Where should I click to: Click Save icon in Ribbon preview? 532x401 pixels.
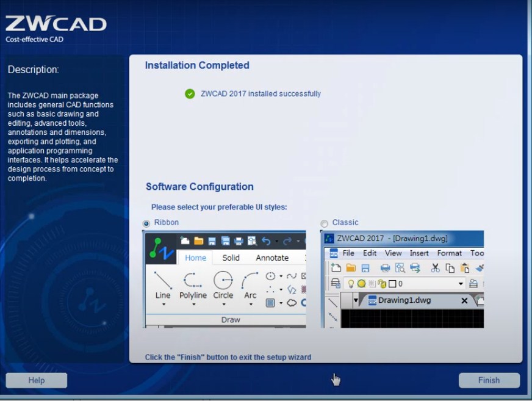coord(212,241)
